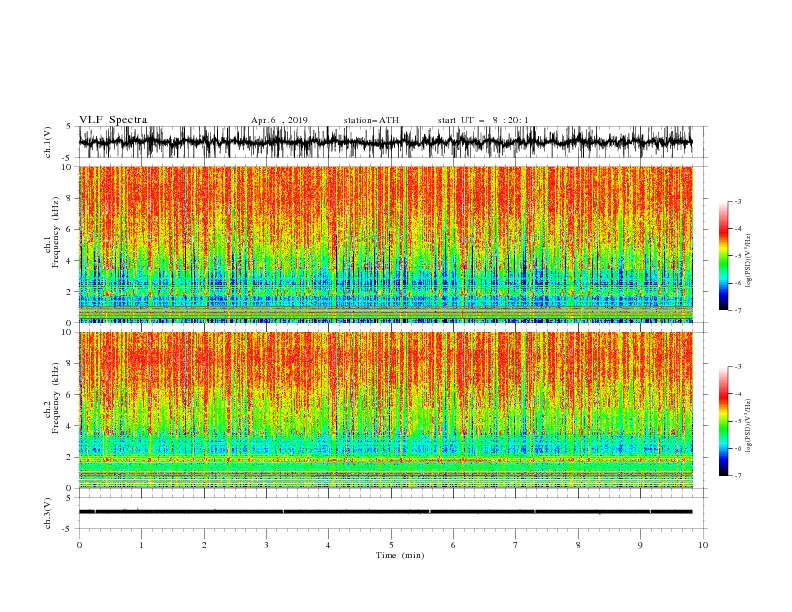Click the ch.2 spectrogram panel
This screenshot has width=792, height=612.
[385, 410]
